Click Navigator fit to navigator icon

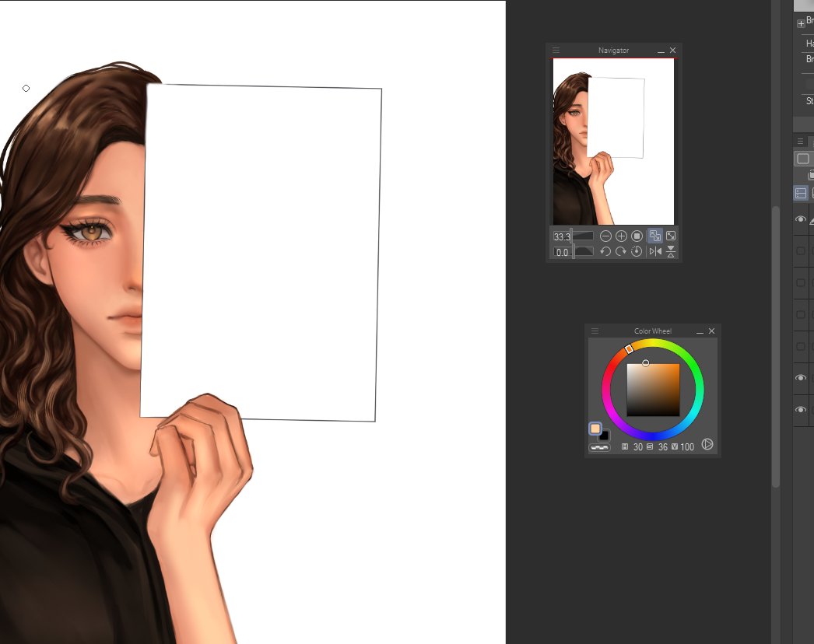coord(671,236)
